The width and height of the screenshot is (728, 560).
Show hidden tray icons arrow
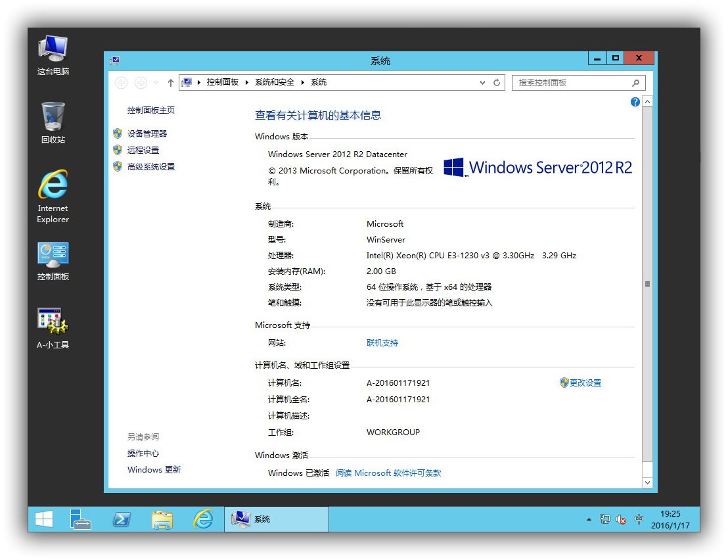(589, 519)
